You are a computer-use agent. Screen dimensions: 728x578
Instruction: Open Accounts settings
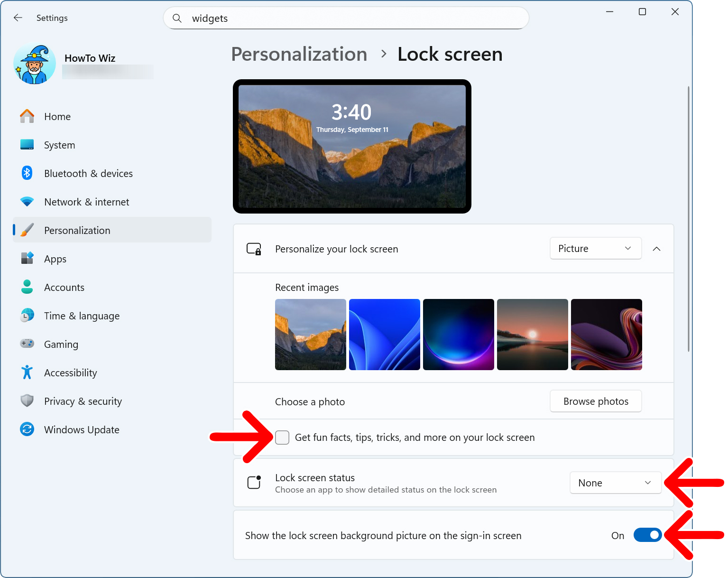pyautogui.click(x=64, y=287)
